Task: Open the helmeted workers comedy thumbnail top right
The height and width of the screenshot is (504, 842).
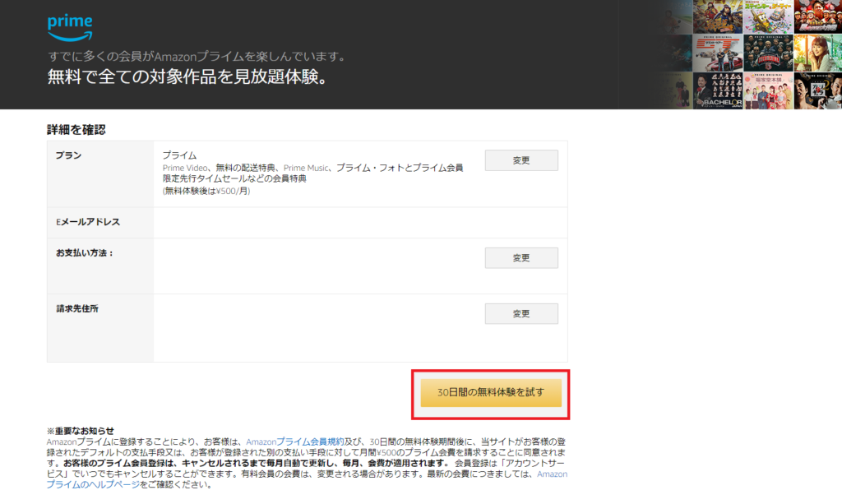Action: (818, 16)
